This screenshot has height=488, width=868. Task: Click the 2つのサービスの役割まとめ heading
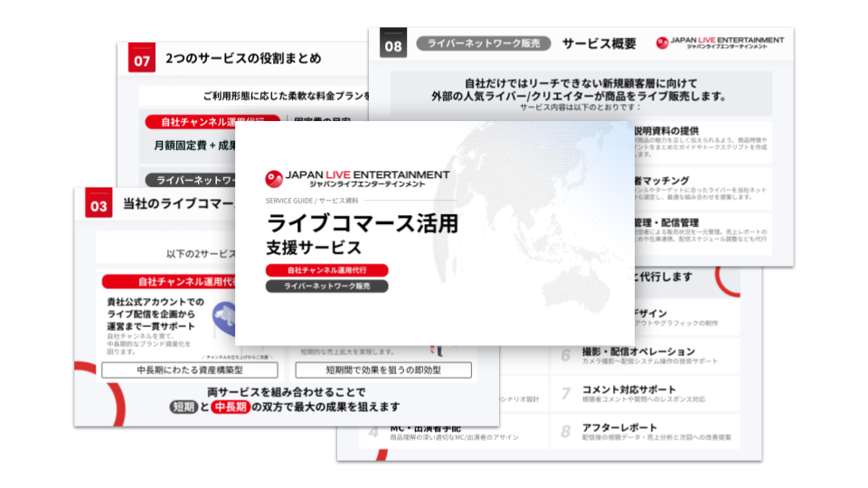pos(242,60)
